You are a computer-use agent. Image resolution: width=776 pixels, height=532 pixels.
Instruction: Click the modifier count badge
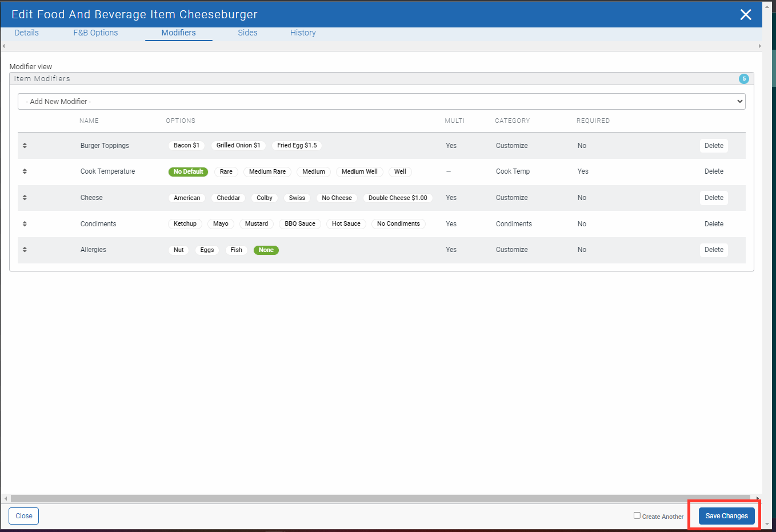(743, 79)
